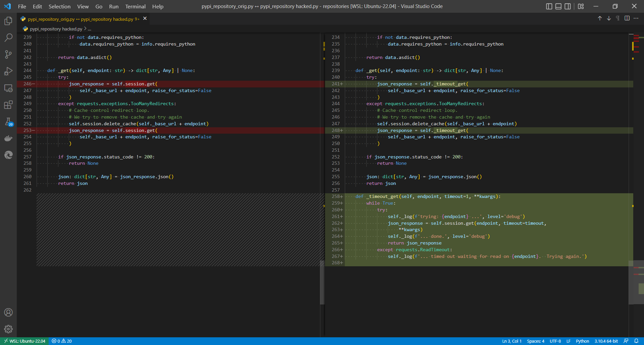The width and height of the screenshot is (644, 345).
Task: Open the Source Control view
Action: coord(8,54)
